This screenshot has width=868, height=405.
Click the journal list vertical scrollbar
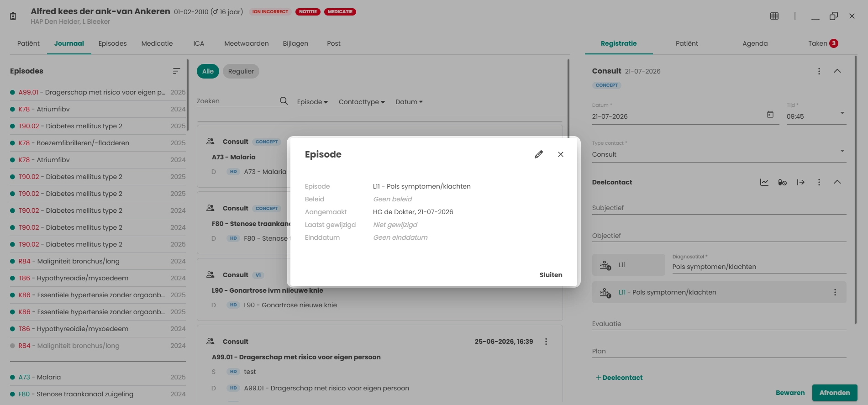[568, 98]
